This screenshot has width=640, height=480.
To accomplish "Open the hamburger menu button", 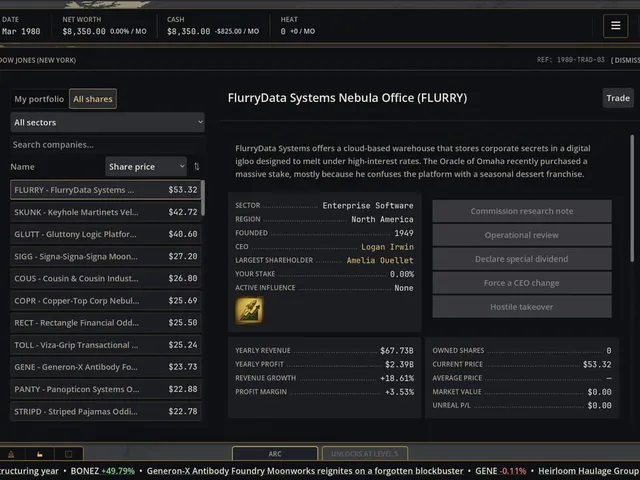I will [616, 25].
